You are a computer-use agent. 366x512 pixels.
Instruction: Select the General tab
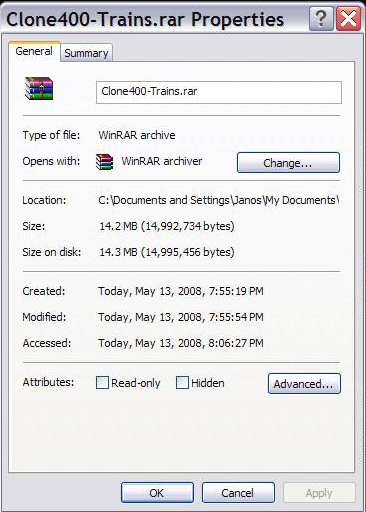click(x=34, y=51)
